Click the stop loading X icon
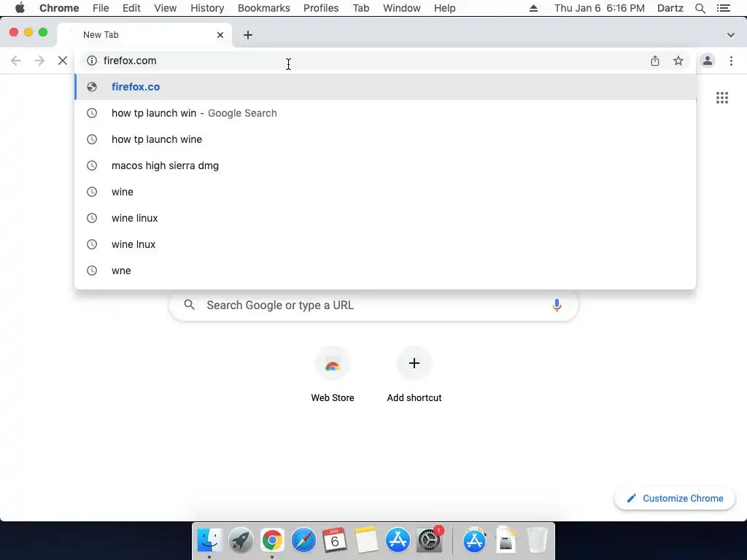 pyautogui.click(x=63, y=61)
